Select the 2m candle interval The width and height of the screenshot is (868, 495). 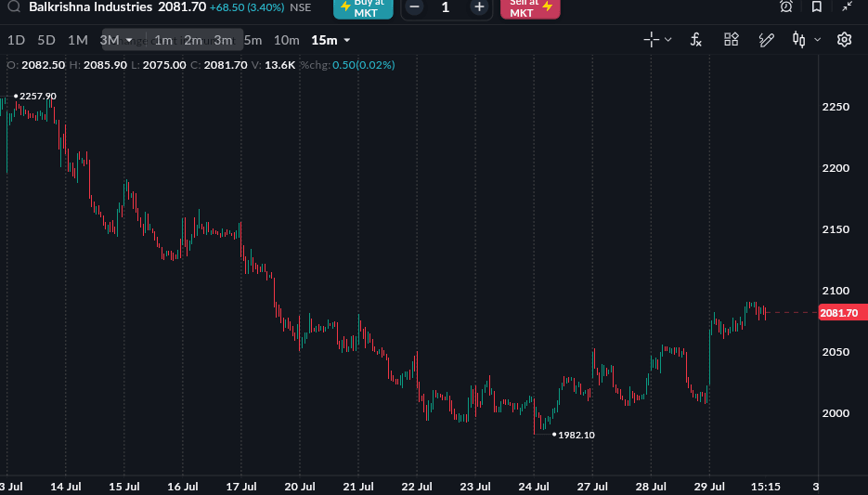click(193, 41)
